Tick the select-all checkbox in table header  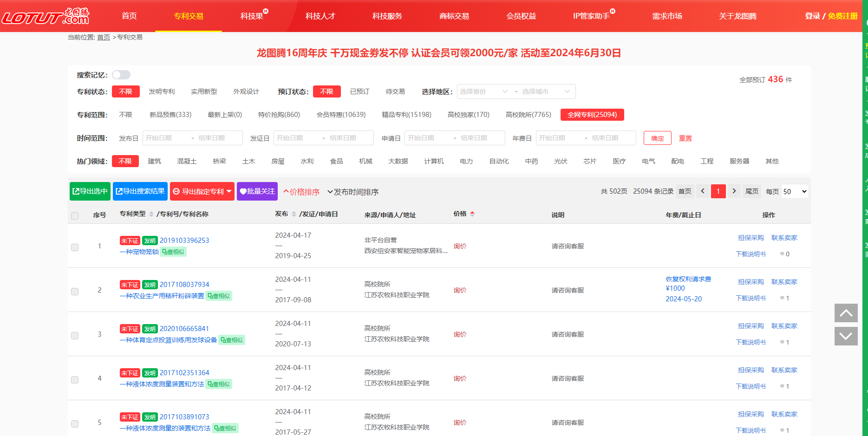[75, 216]
